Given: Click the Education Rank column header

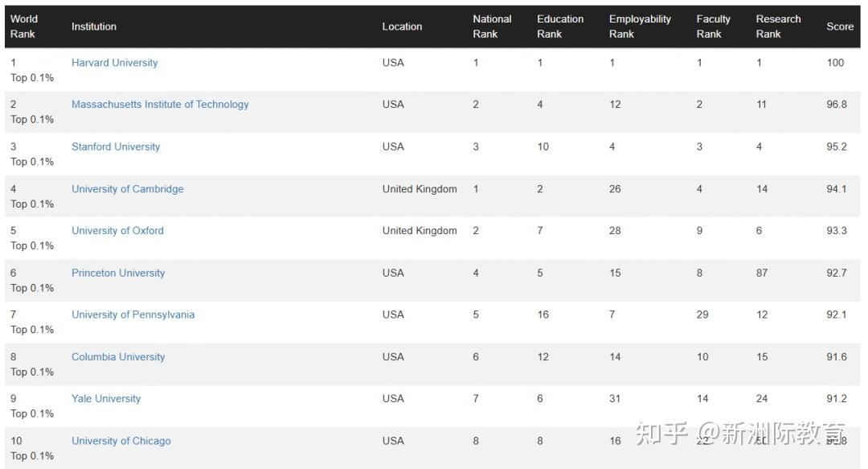Looking at the screenshot, I should (x=559, y=26).
